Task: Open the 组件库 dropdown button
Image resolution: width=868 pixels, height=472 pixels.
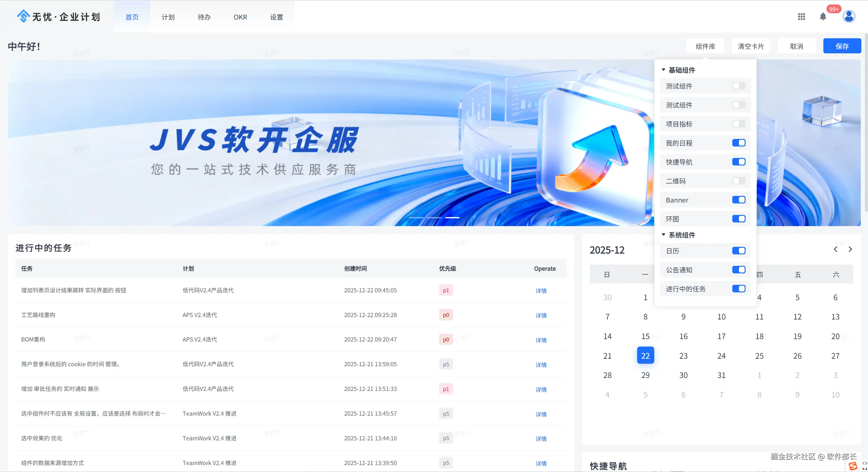Action: [705, 46]
